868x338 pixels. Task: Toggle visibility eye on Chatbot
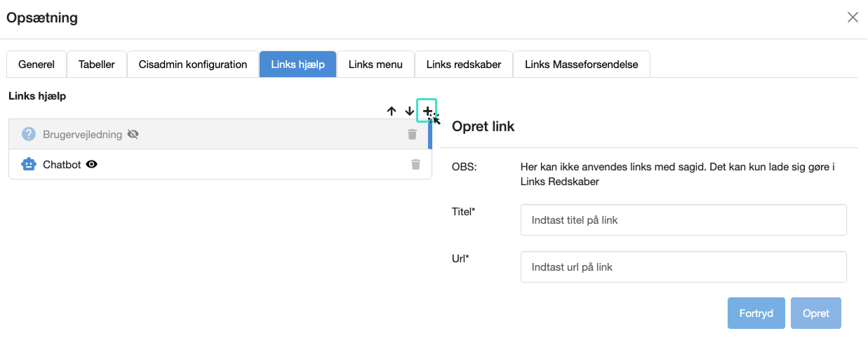pos(91,165)
